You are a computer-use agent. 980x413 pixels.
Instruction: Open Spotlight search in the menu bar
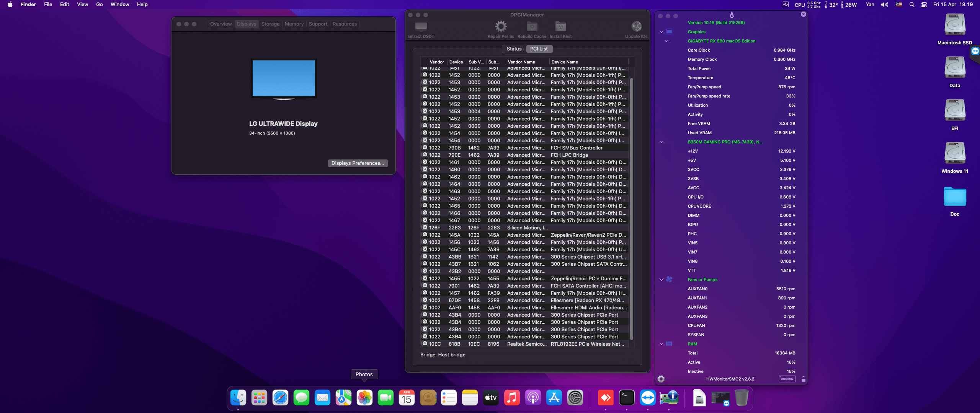912,5
